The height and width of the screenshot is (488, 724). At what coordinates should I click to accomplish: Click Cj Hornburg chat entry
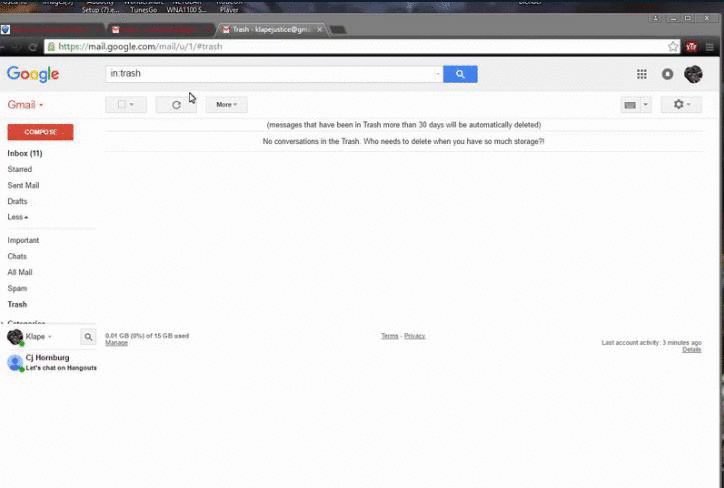(x=52, y=363)
